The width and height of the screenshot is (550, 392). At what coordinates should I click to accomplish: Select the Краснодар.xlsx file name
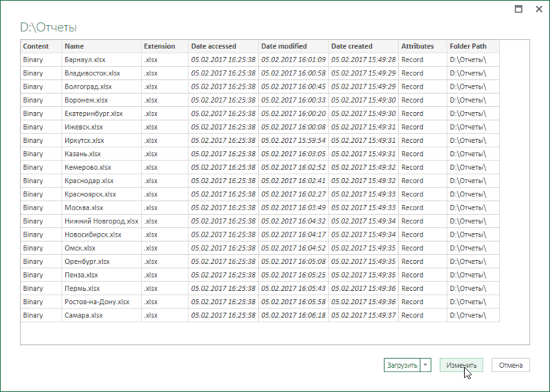(89, 181)
